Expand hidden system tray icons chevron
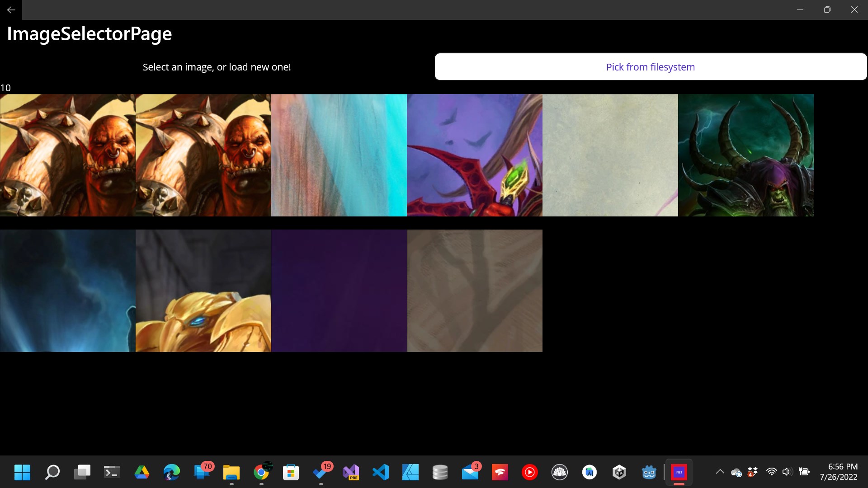 pos(720,472)
